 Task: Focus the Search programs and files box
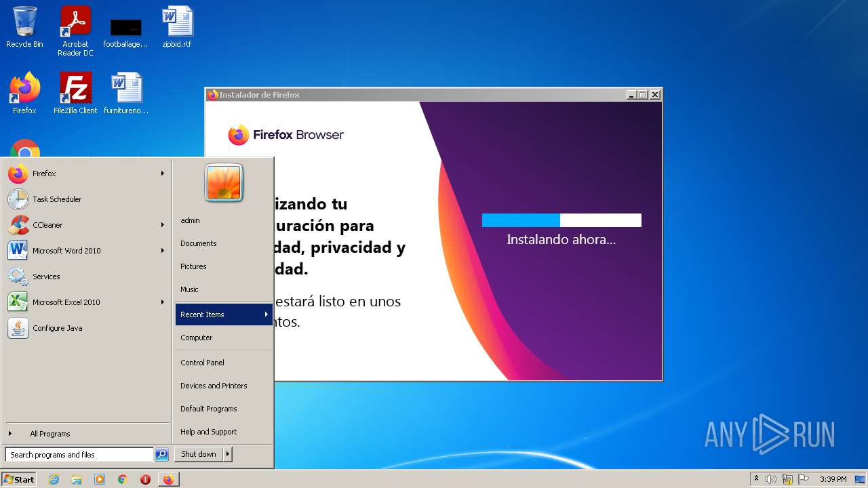(x=79, y=455)
